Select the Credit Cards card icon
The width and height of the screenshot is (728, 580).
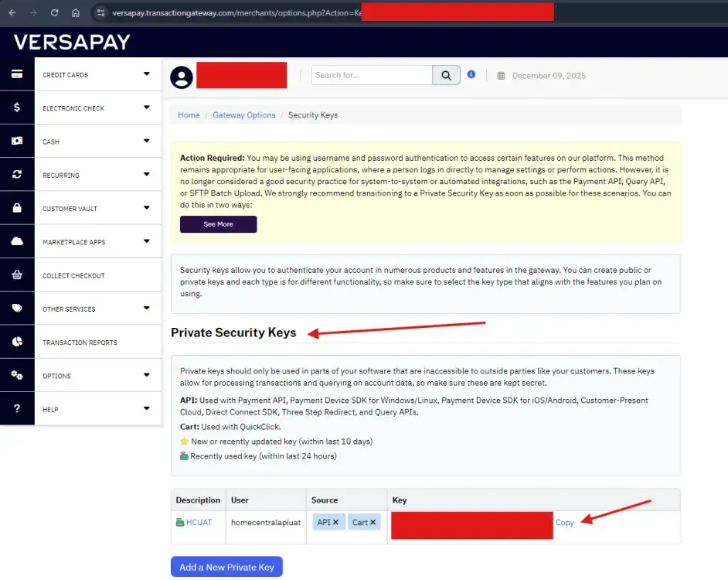point(17,74)
